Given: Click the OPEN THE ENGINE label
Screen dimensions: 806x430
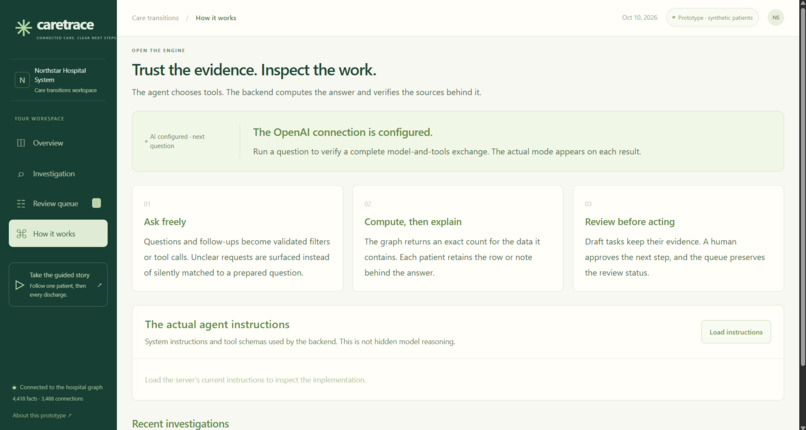Looking at the screenshot, I should pyautogui.click(x=158, y=50).
